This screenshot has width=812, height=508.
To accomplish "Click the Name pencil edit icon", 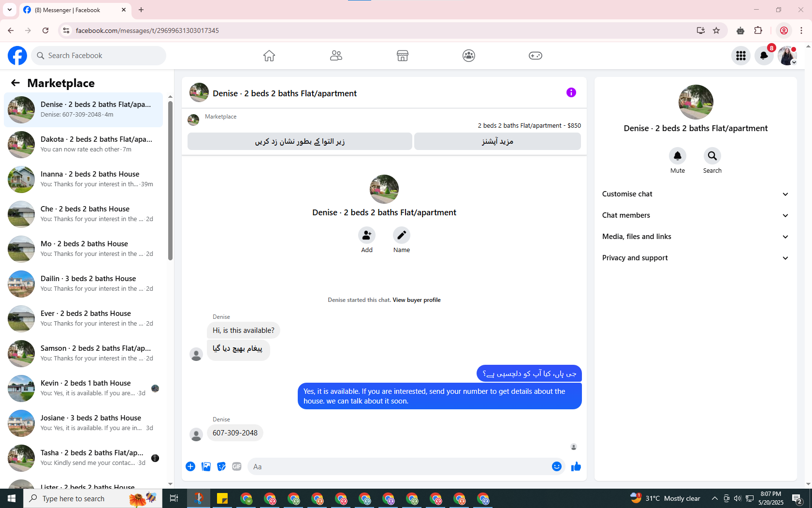I will click(x=402, y=235).
